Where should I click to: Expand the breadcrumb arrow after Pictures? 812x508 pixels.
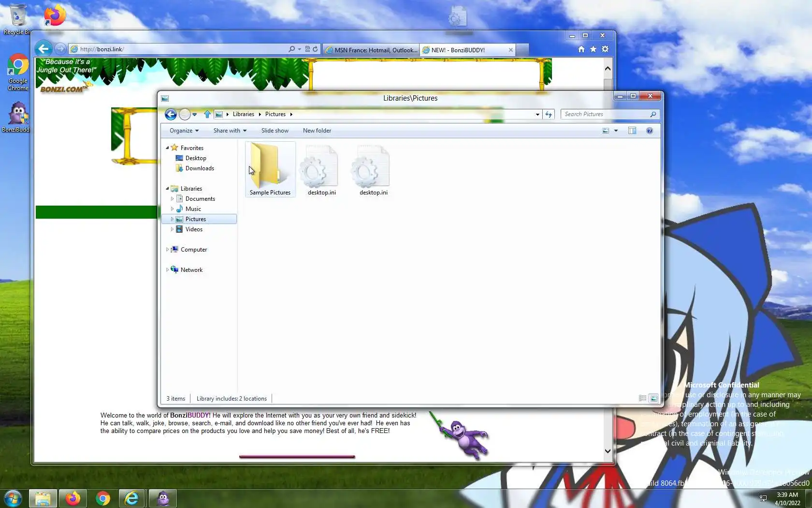coord(291,114)
